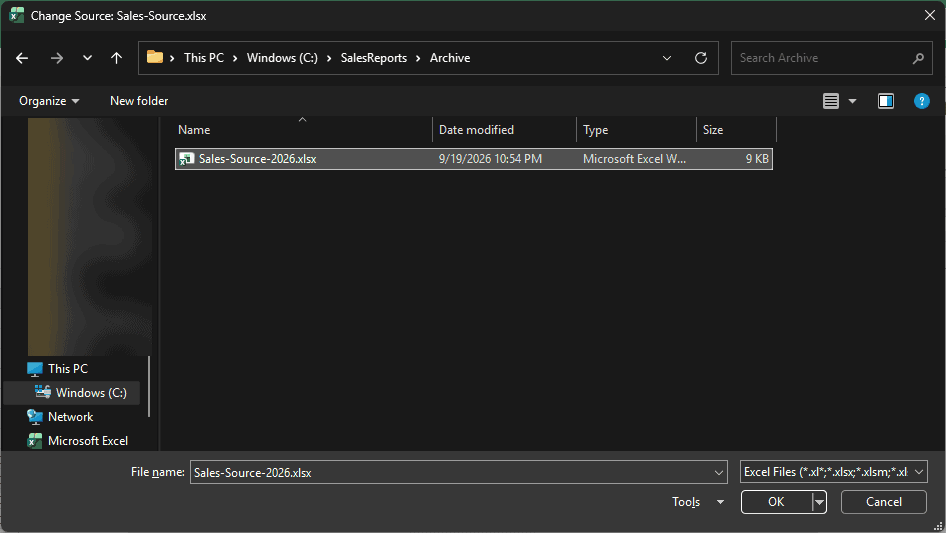The image size is (946, 533).
Task: Expand the Tools dropdown arrow
Action: tap(720, 502)
